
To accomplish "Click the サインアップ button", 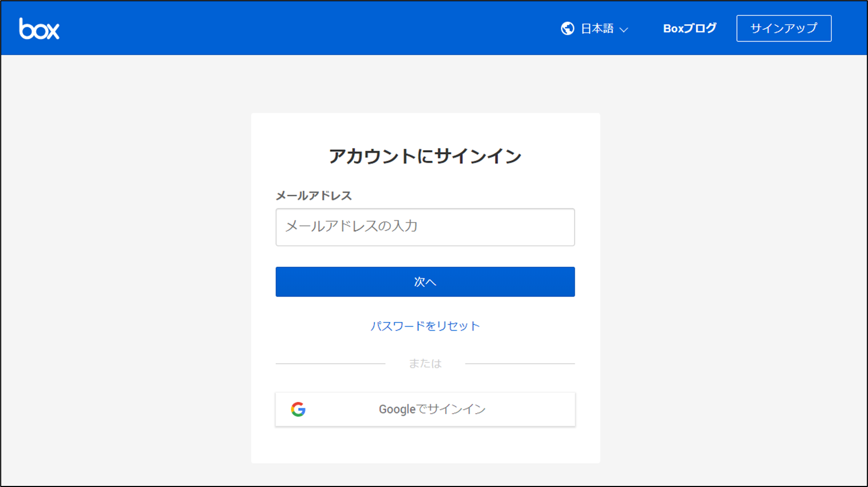I will (783, 28).
